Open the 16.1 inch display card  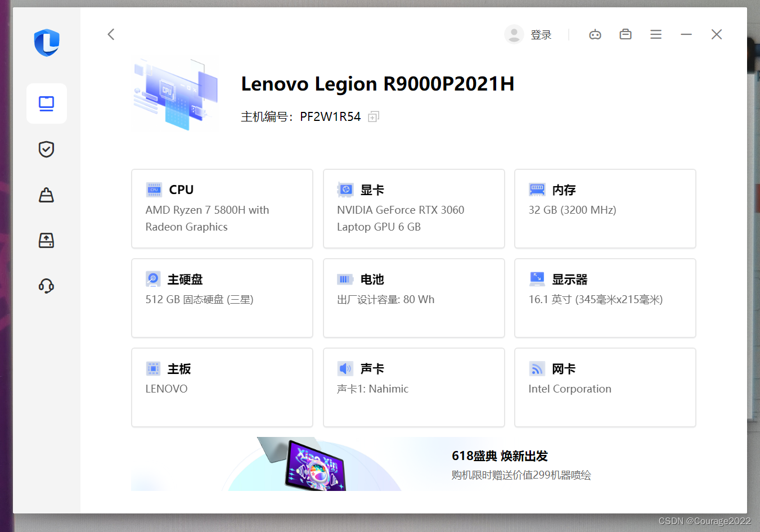(x=605, y=298)
